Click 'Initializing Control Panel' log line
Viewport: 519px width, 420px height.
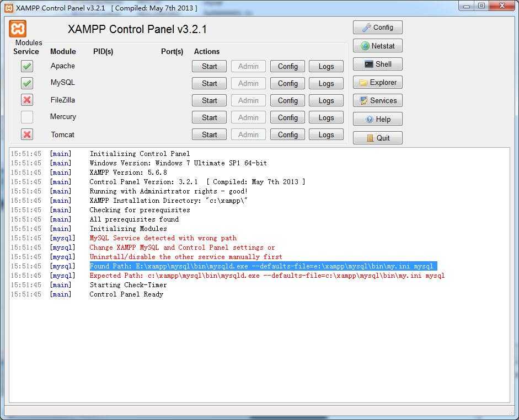coord(140,154)
